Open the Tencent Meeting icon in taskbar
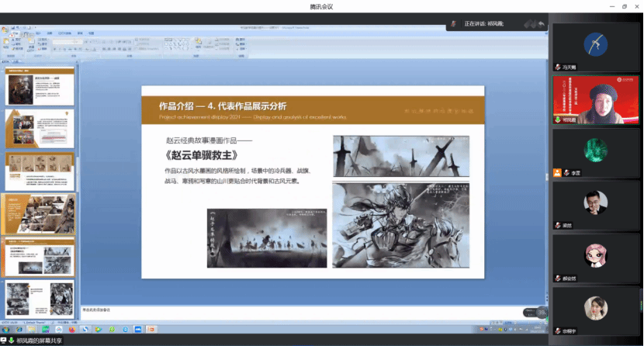Screen dimensions: 644x346 pyautogui.click(x=138, y=329)
